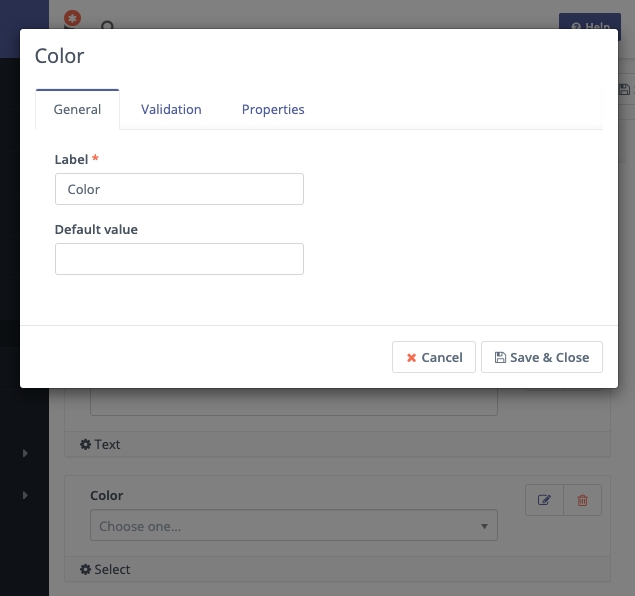The image size is (635, 596).
Task: Click the edit icon for Color field
Action: 544,500
